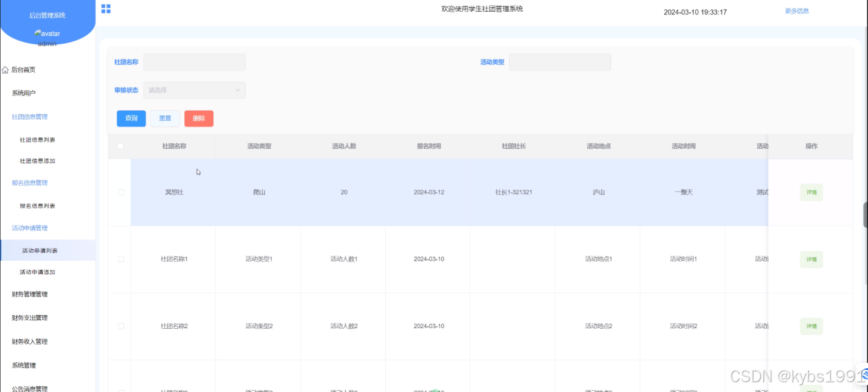
Task: Click the 活动人数 column header
Action: point(344,146)
